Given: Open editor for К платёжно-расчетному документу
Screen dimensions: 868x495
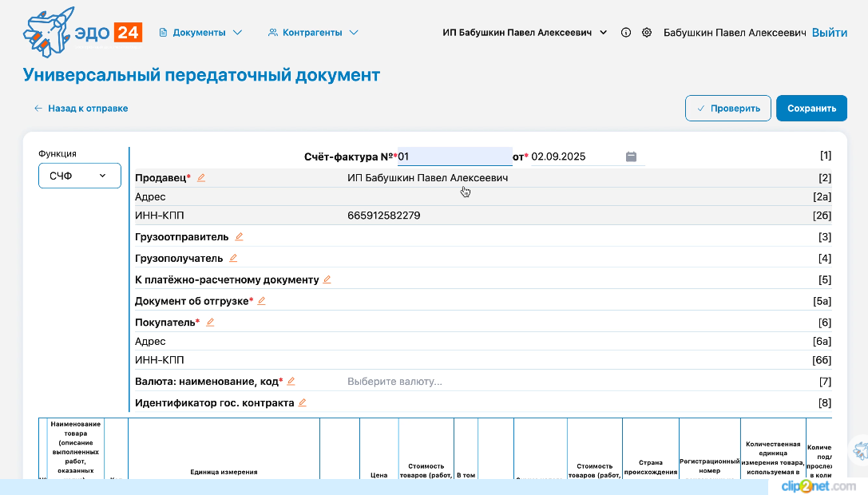Looking at the screenshot, I should tap(327, 279).
